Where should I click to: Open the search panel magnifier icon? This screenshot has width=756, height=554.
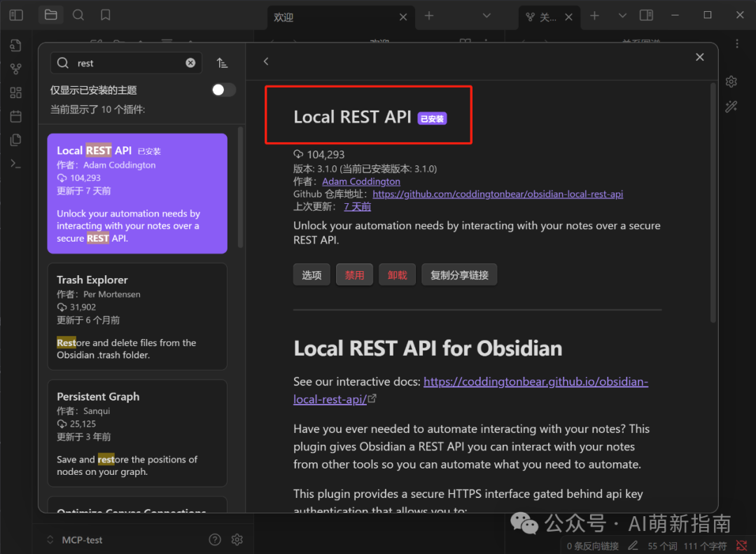(x=78, y=15)
